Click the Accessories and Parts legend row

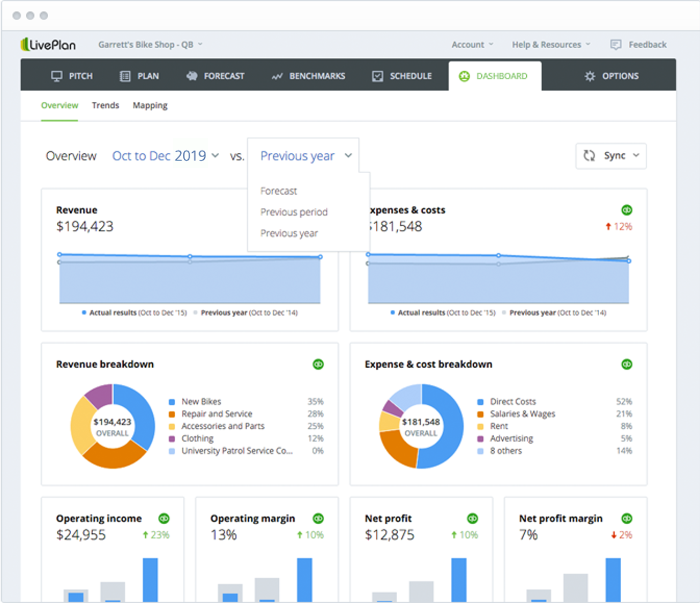tap(246, 426)
